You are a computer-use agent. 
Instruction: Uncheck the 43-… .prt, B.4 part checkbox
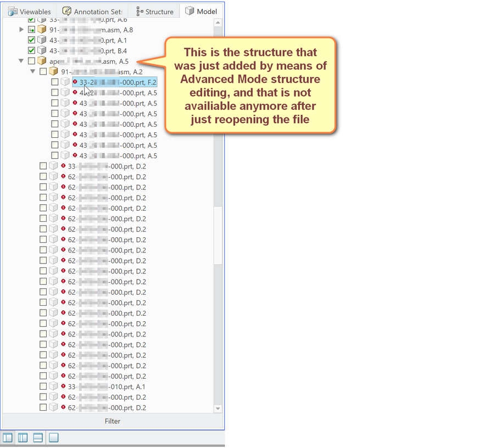pos(31,51)
